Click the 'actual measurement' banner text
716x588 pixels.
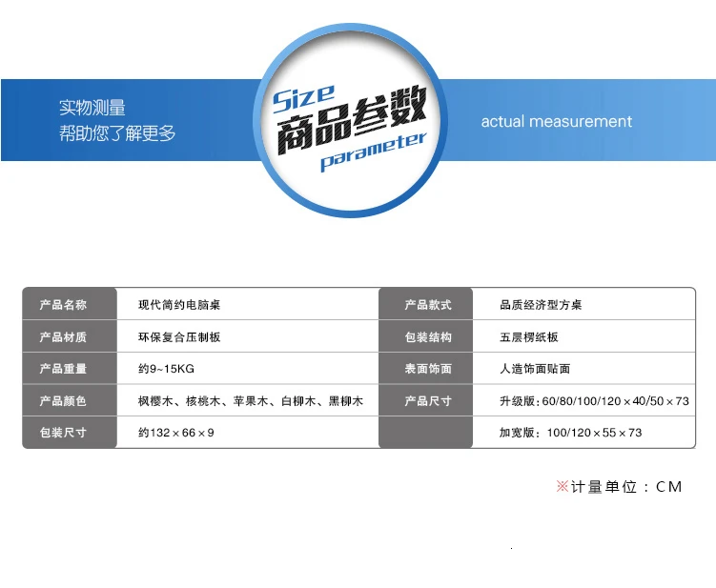[556, 121]
